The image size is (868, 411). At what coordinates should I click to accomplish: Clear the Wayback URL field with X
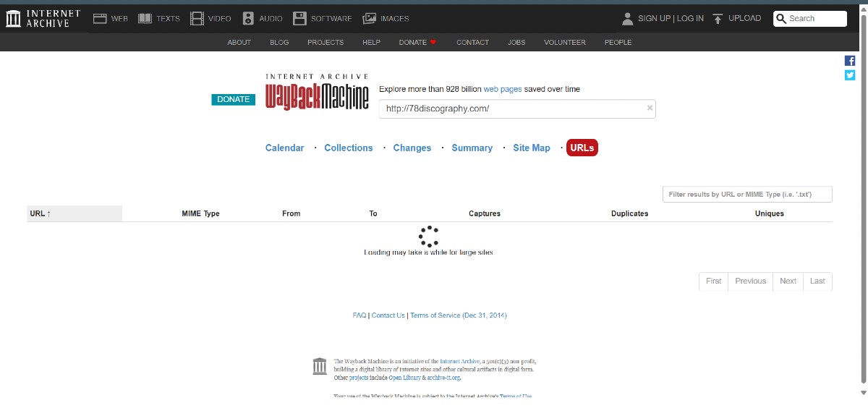(650, 109)
